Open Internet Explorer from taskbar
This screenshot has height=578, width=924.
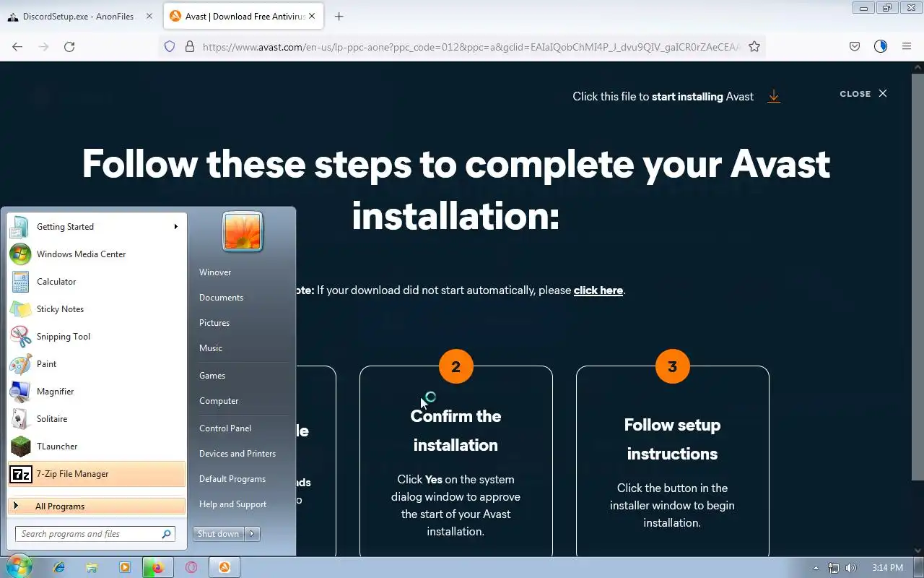click(58, 567)
